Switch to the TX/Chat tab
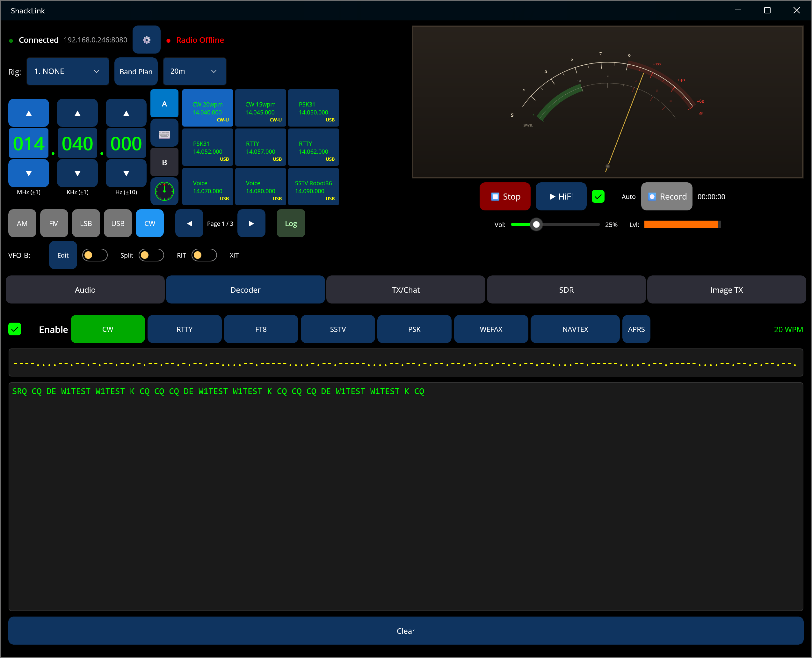812x658 pixels. tap(406, 289)
